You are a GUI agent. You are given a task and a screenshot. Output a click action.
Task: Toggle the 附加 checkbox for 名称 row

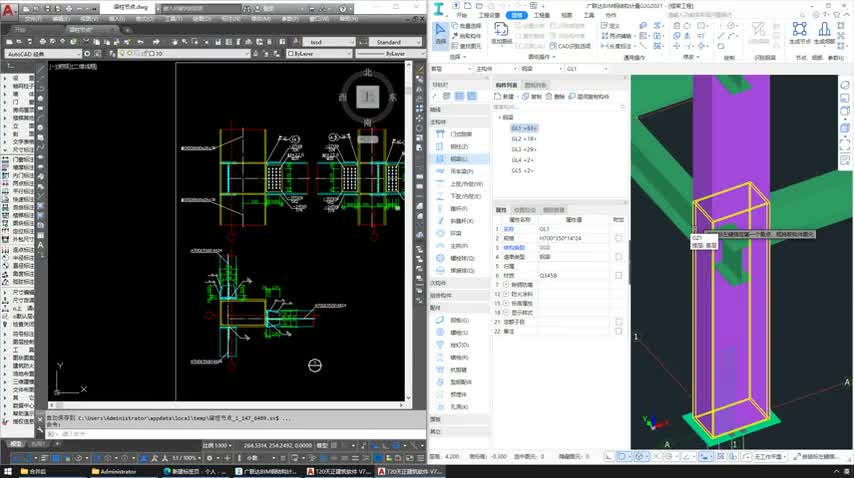click(619, 228)
